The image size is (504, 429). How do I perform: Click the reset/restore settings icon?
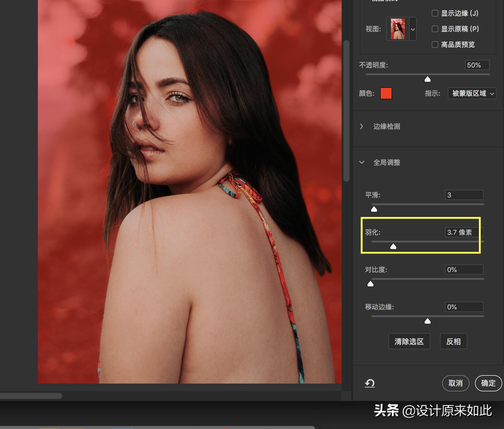(x=370, y=383)
